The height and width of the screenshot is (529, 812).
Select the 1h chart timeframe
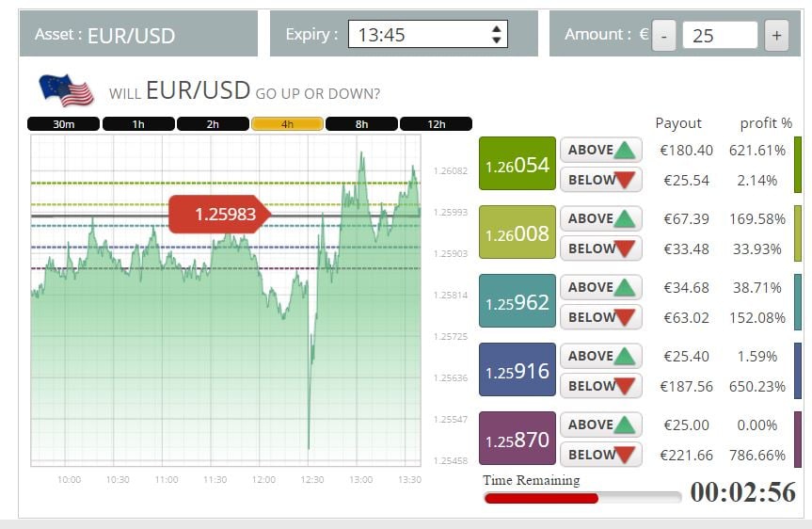(138, 124)
